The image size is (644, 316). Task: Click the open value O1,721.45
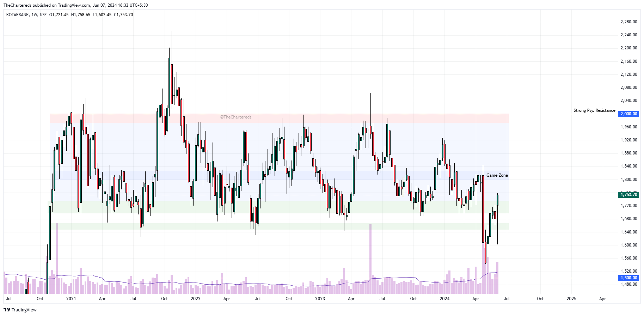click(59, 15)
